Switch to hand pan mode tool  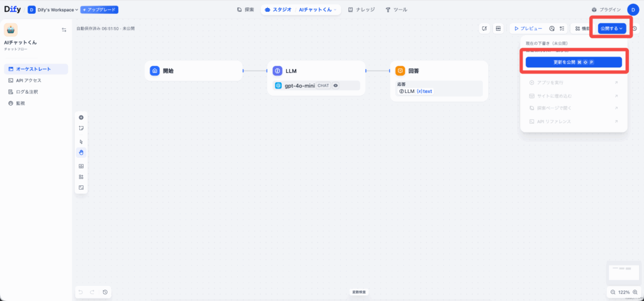[x=81, y=153]
